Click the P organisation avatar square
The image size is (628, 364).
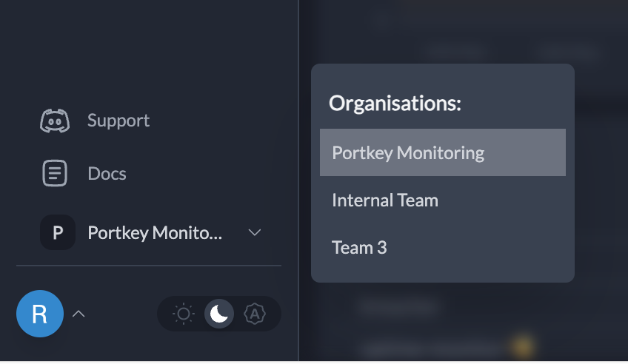pos(58,232)
